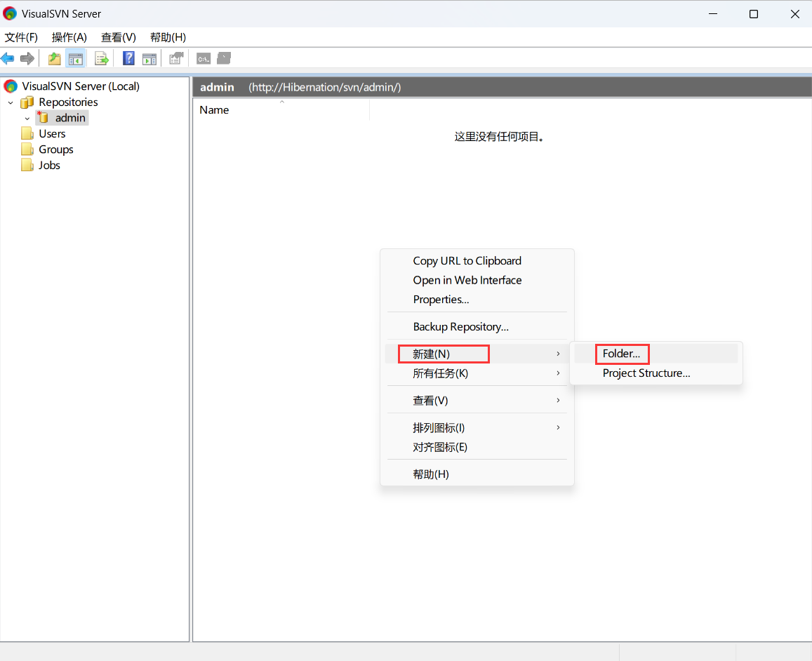Close the VisualSVN Server window
Image resolution: width=812 pixels, height=661 pixels.
click(x=795, y=14)
